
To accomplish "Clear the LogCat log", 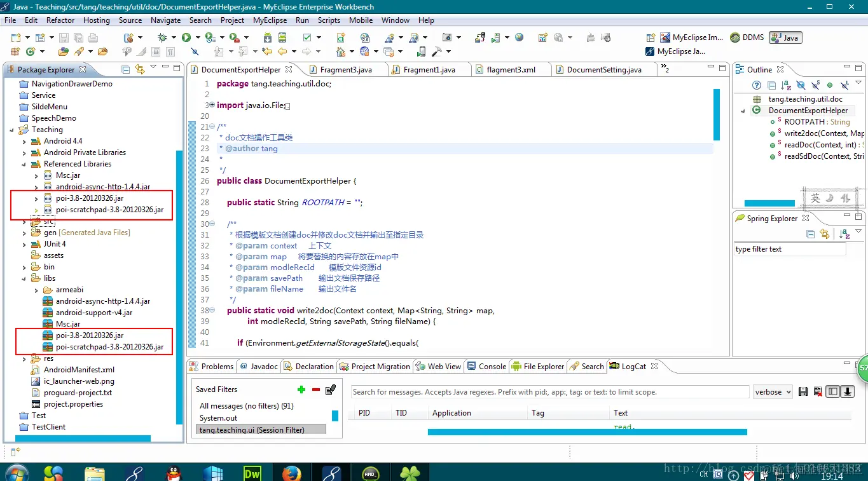I will (x=818, y=392).
